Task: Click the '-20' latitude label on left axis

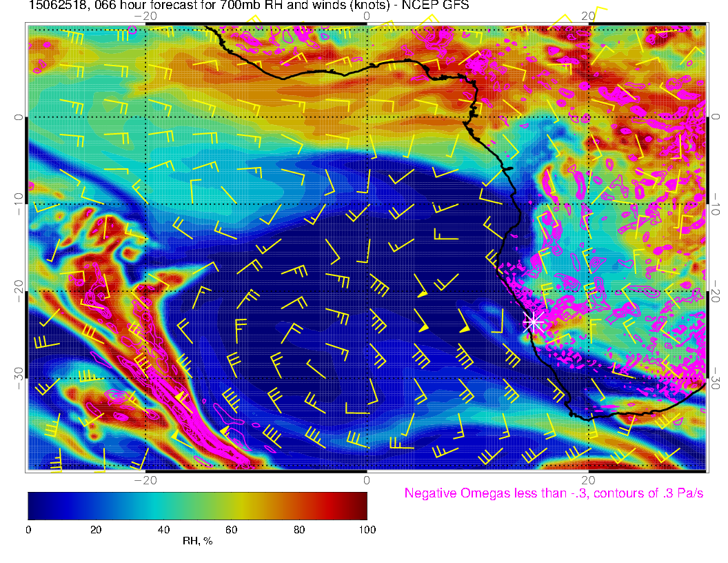Action: (18, 291)
